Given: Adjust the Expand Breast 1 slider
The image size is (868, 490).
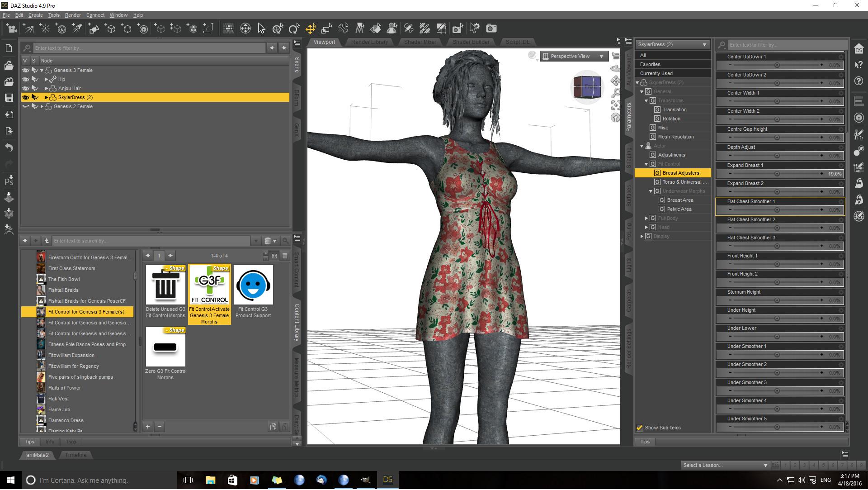Looking at the screenshot, I should [x=777, y=174].
